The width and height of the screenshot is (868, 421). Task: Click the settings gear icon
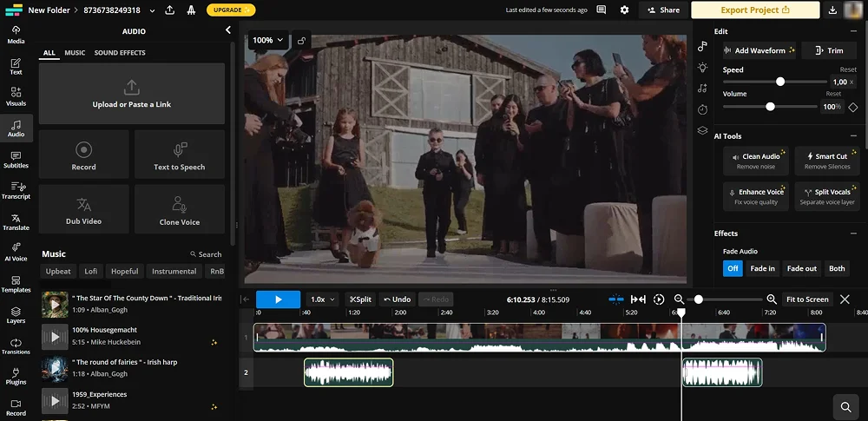click(624, 10)
